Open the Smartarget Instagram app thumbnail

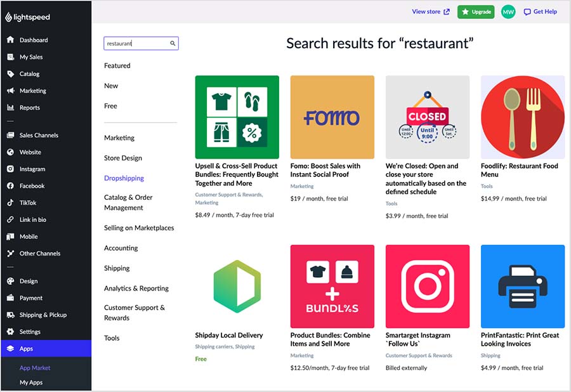(428, 287)
